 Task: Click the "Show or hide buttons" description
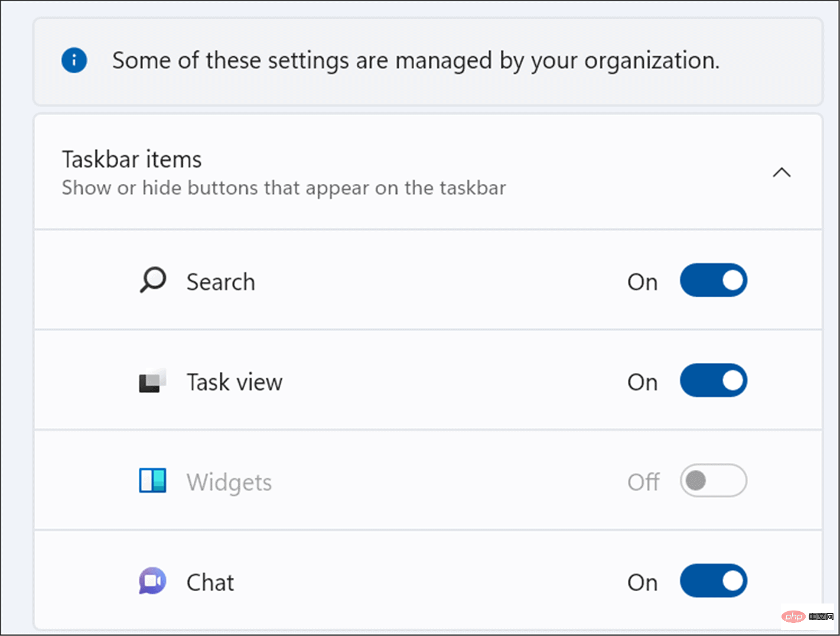(x=284, y=188)
